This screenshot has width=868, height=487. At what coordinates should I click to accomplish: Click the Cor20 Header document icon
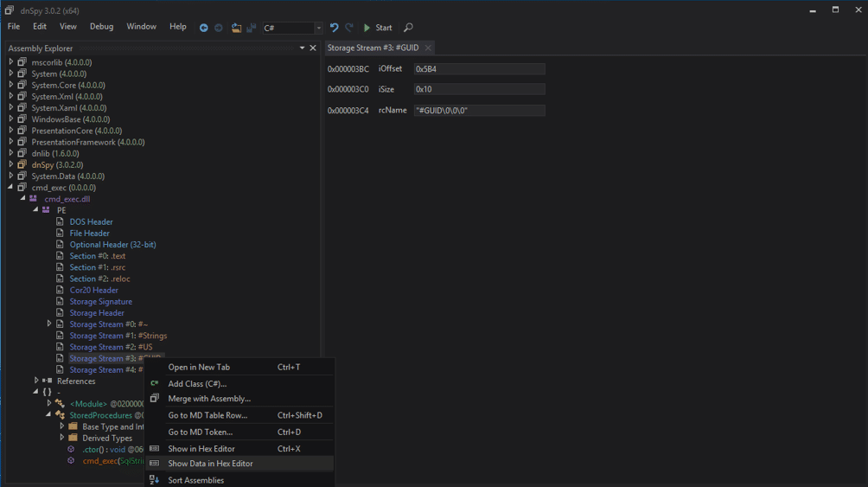point(60,290)
